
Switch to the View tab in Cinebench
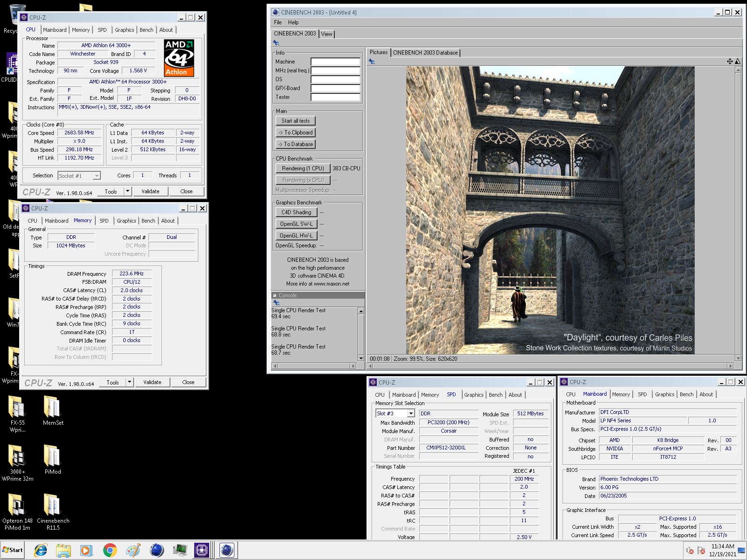[x=327, y=34]
